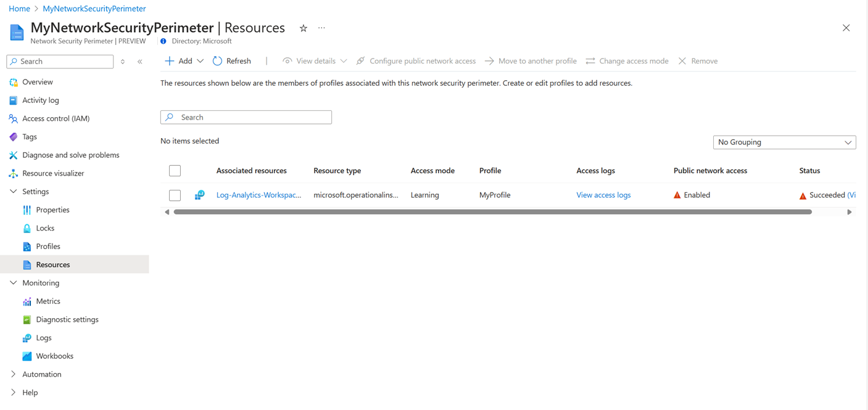Open the Log-Analytics-Workspac... resource link

(x=258, y=195)
